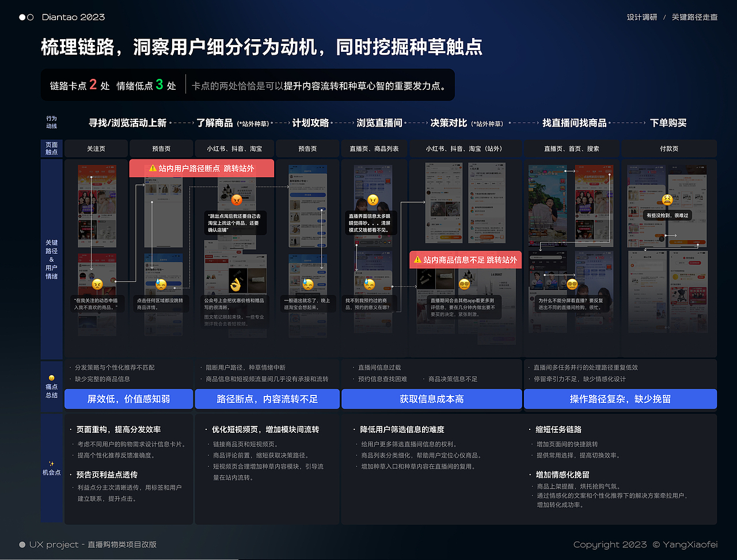The image size is (737, 560).
Task: Click the two-dot logo beside Diantao 2023
Action: coord(26,17)
